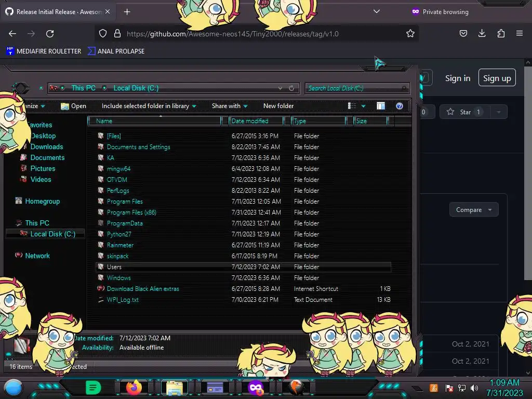Create a New folder from toolbar
Screen dimensions: 532x399
(x=278, y=106)
